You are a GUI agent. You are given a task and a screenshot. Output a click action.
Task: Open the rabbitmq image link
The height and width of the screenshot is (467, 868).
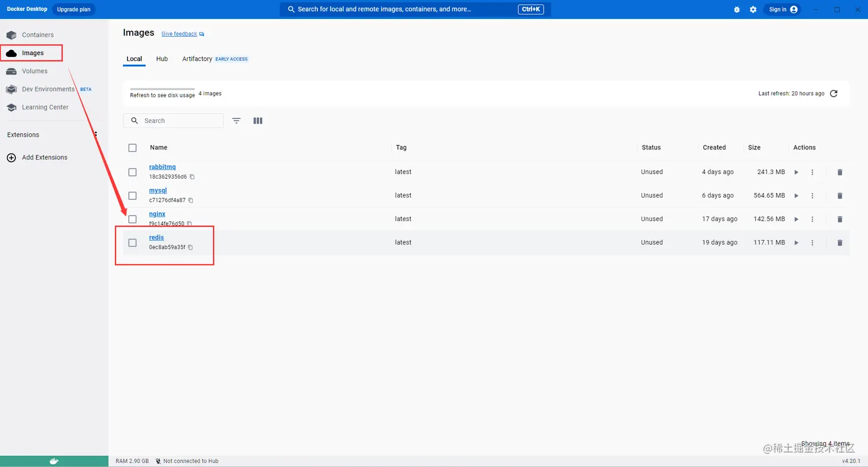(x=162, y=167)
